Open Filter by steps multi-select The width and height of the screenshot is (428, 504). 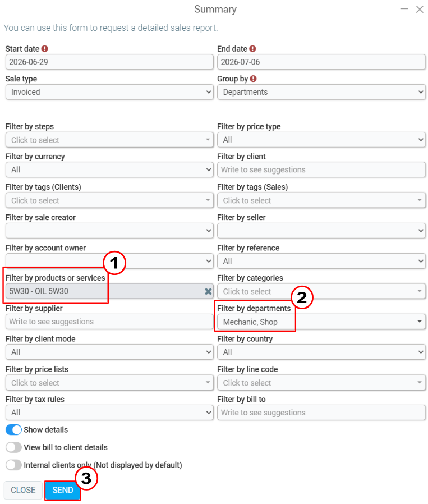point(109,140)
